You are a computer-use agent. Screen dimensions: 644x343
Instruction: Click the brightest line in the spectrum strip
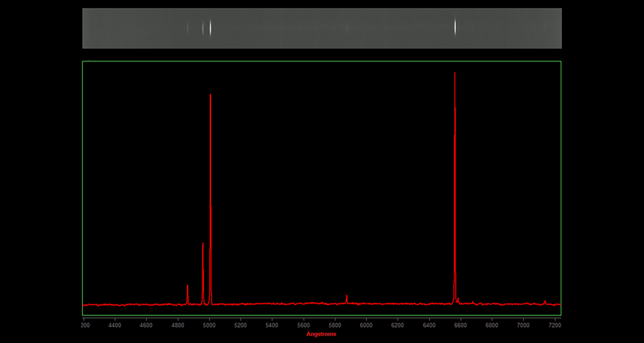[x=455, y=27]
